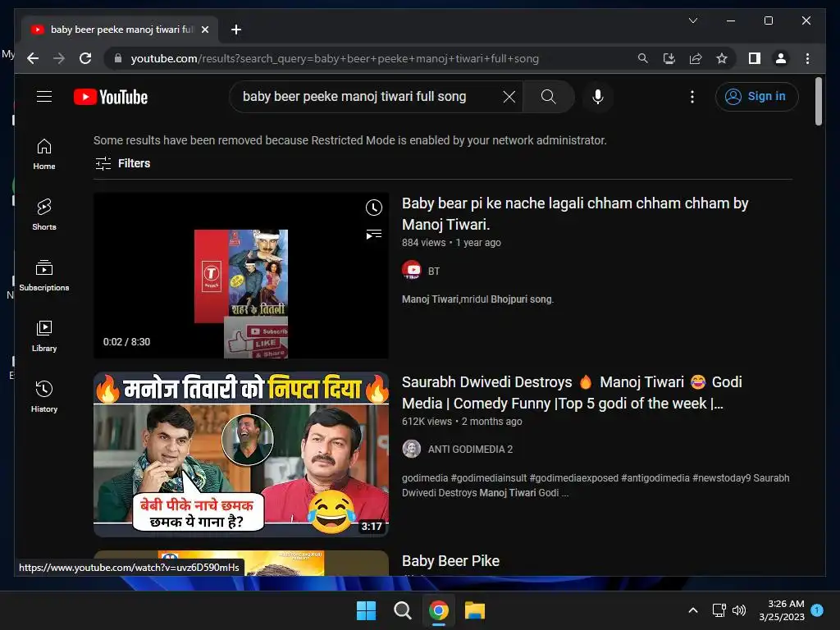The image size is (840, 630).
Task: Share this page from the address bar
Action: [x=696, y=58]
